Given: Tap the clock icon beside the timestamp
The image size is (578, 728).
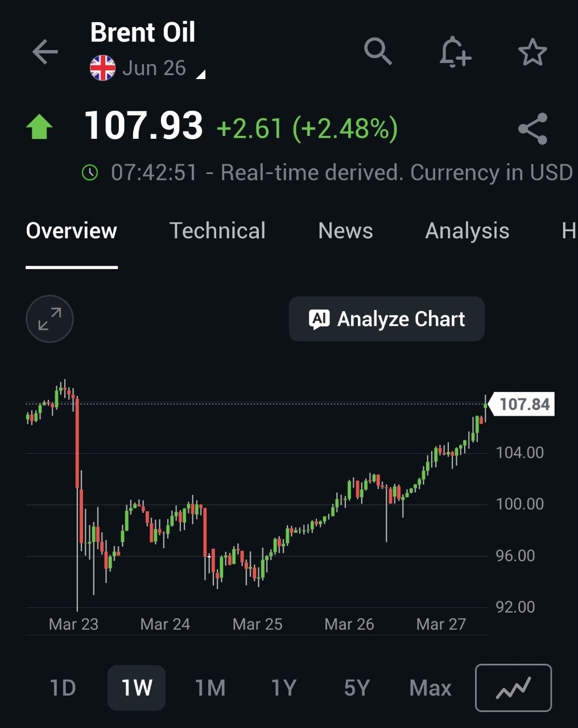Looking at the screenshot, I should tap(90, 172).
